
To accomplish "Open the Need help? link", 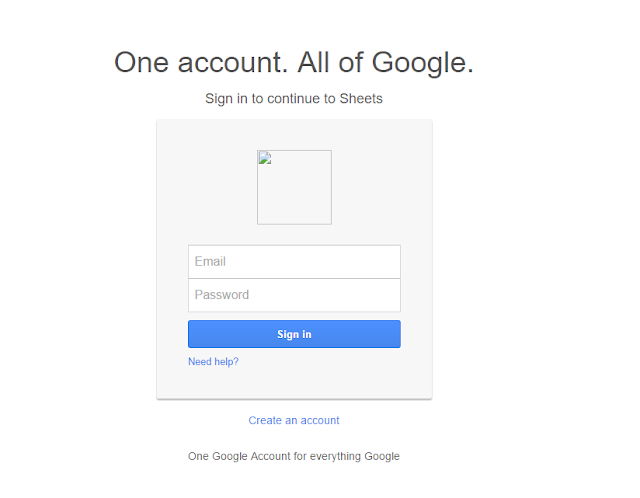I will [213, 362].
